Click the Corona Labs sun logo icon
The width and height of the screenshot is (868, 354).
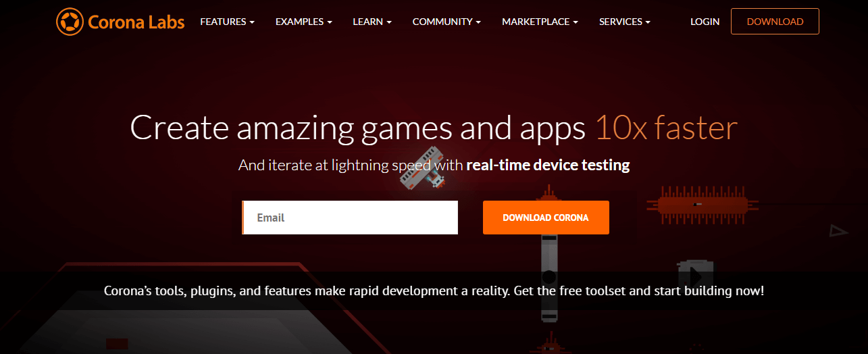[x=70, y=22]
